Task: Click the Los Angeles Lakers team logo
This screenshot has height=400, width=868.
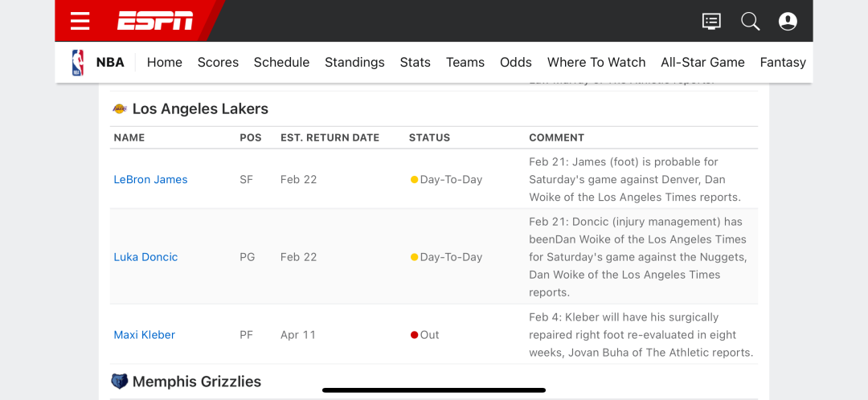Action: pos(120,109)
